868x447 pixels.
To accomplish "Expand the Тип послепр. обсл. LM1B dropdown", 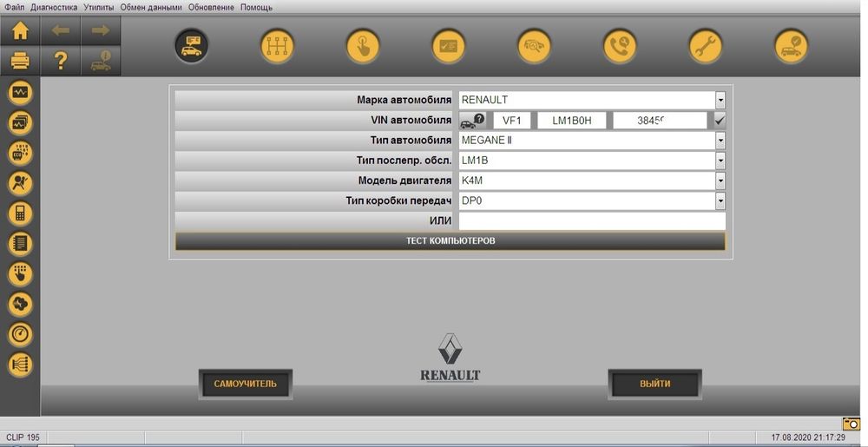I will pos(720,161).
